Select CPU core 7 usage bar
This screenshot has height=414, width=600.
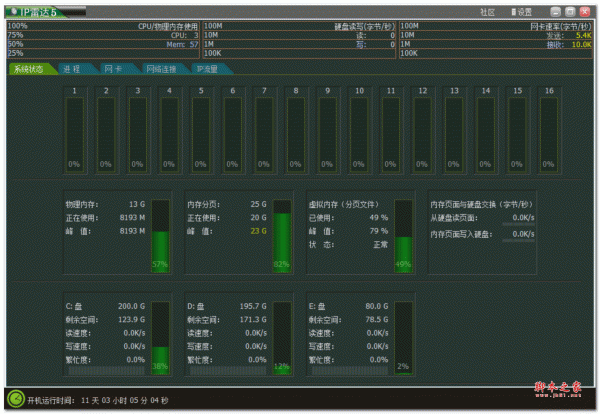coord(264,134)
